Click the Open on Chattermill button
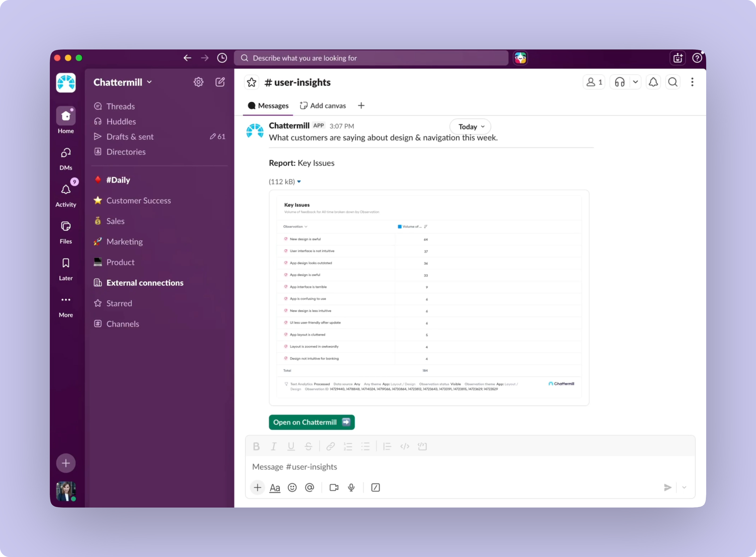756x557 pixels. 311,422
